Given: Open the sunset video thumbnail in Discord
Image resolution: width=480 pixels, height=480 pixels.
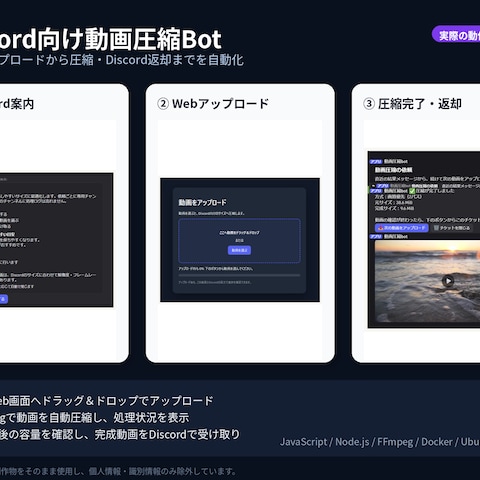Looking at the screenshot, I should [x=427, y=282].
